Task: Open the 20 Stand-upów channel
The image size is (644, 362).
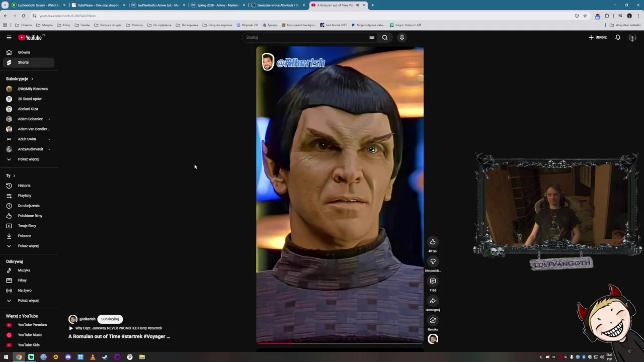Action: [28, 99]
